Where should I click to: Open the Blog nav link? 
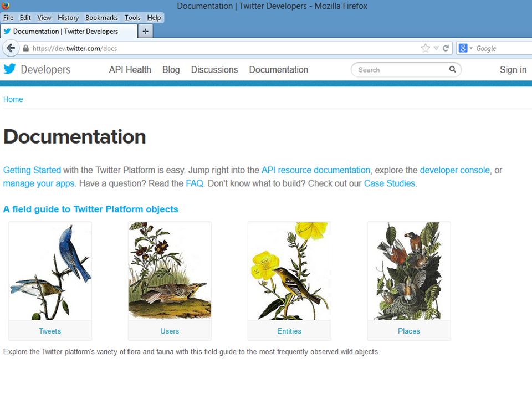[171, 70]
